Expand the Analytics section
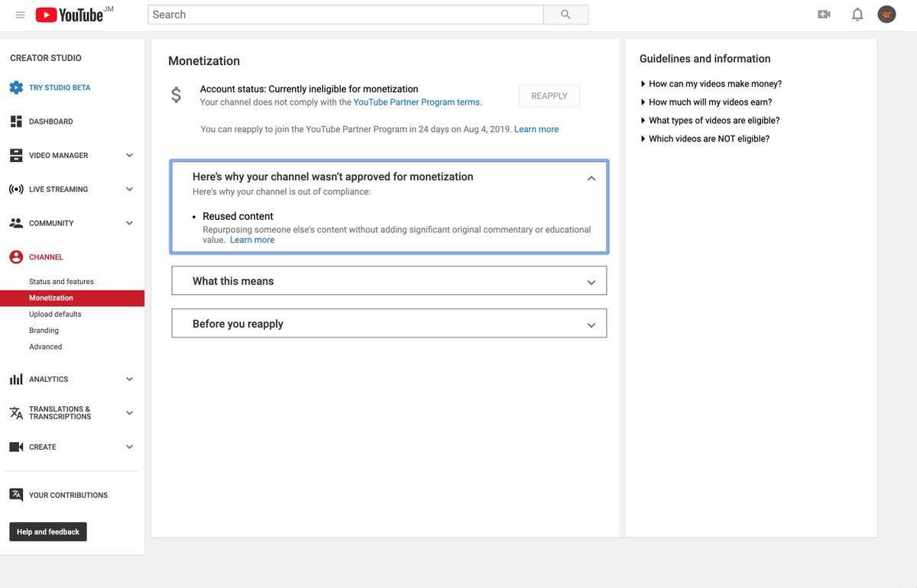The height and width of the screenshot is (588, 917). 129,380
